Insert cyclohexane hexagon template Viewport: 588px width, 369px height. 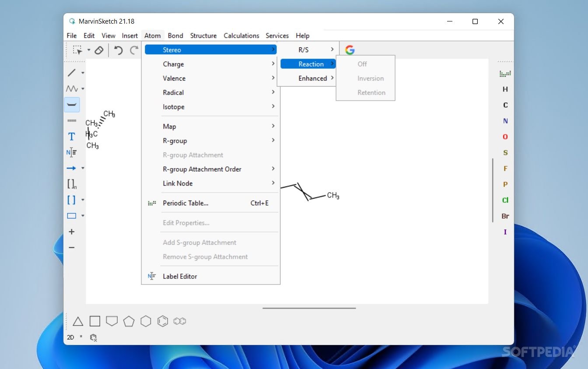tap(146, 321)
